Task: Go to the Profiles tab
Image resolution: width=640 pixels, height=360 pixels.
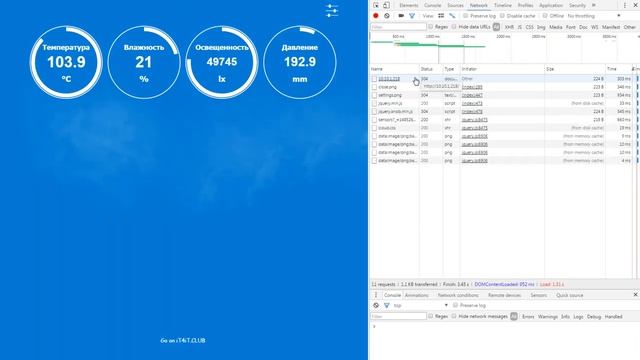Action: [x=525, y=5]
